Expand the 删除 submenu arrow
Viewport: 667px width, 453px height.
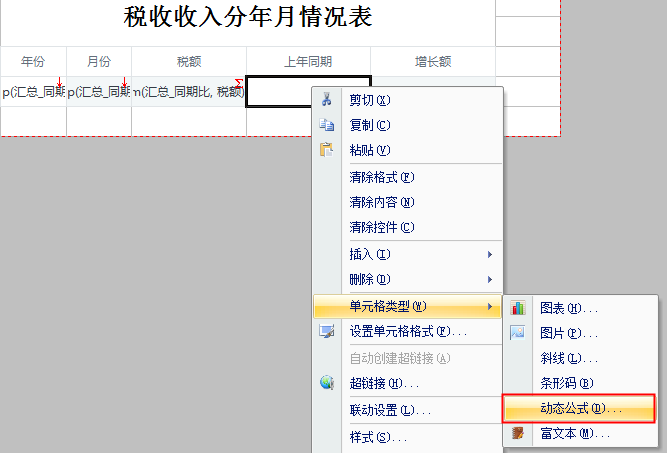pyautogui.click(x=490, y=279)
